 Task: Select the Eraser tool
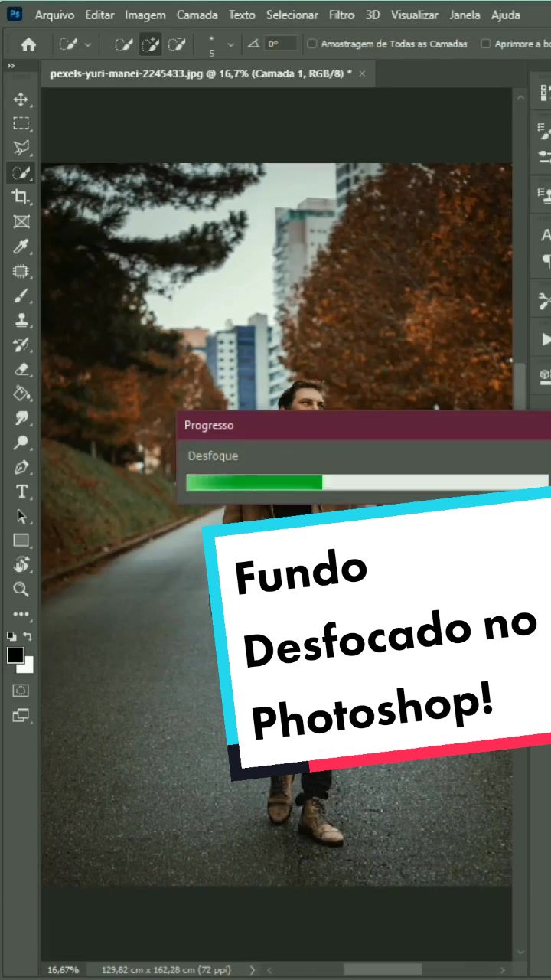tap(21, 369)
